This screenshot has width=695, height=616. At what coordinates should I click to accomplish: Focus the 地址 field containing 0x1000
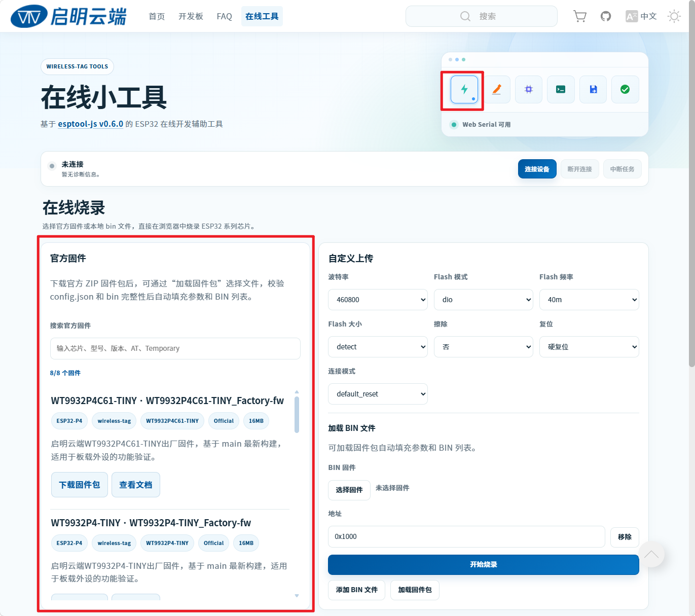[x=466, y=536]
